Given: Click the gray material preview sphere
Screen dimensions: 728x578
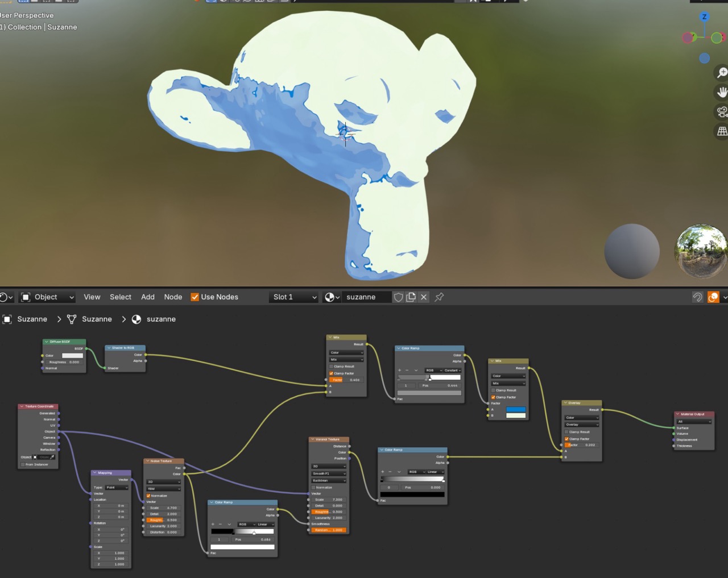Looking at the screenshot, I should [632, 251].
